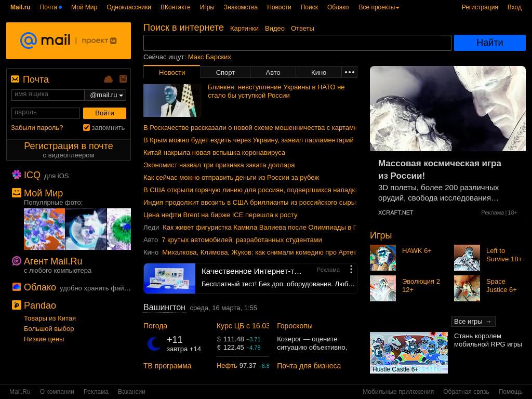Click the ICQ flower icon
Viewport: 532px width, 399px height.
pyautogui.click(x=17, y=175)
